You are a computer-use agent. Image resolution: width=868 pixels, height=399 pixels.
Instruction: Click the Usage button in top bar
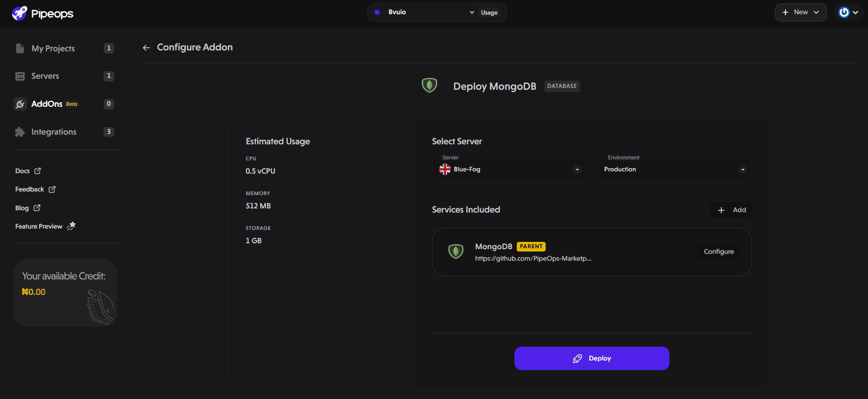(489, 13)
